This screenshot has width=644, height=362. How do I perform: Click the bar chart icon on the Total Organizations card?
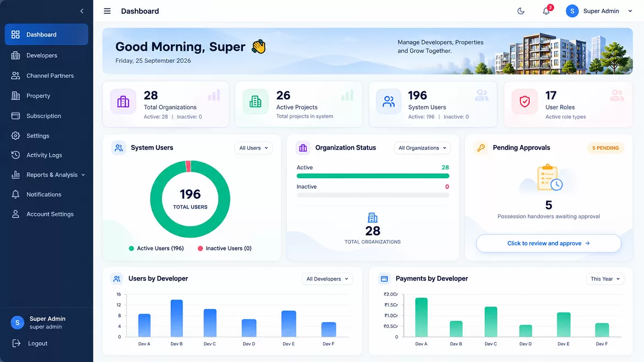pos(214,95)
